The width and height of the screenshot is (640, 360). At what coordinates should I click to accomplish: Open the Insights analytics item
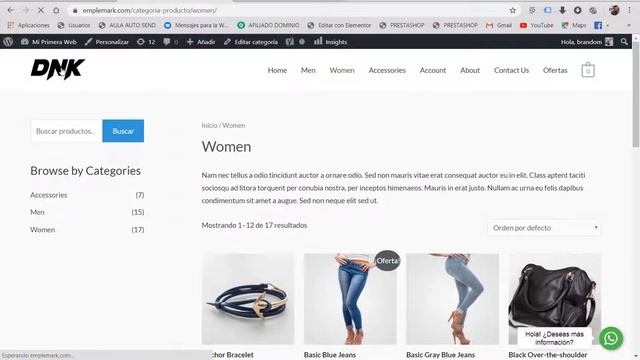(331, 42)
